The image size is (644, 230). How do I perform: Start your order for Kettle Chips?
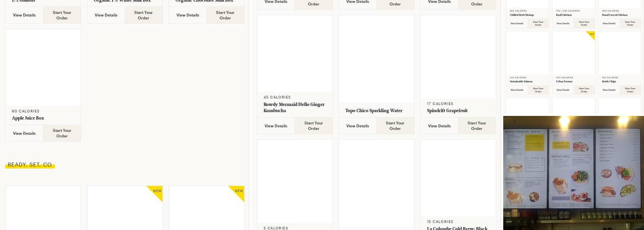(630, 90)
